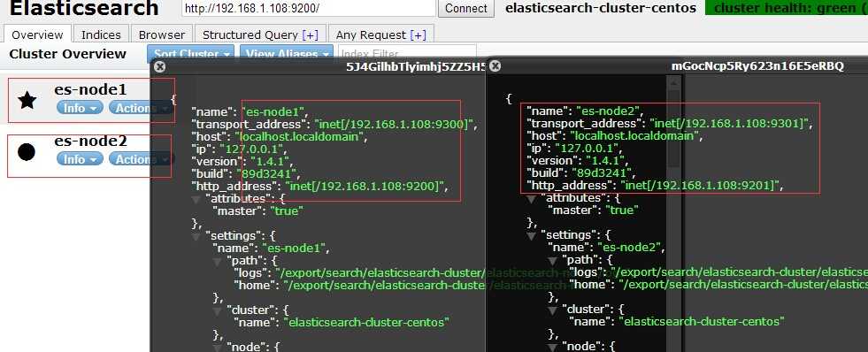868x352 pixels.
Task: Click the cluster health green indicator
Action: coord(787,8)
